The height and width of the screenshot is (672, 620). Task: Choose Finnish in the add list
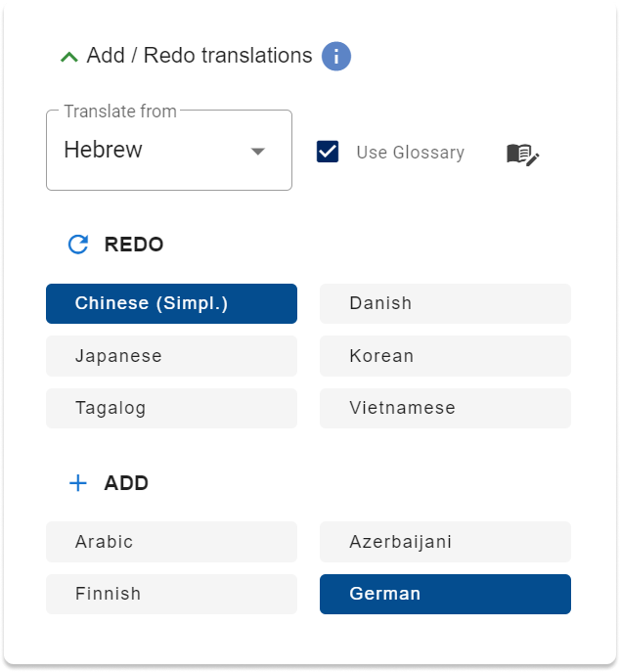coord(171,594)
